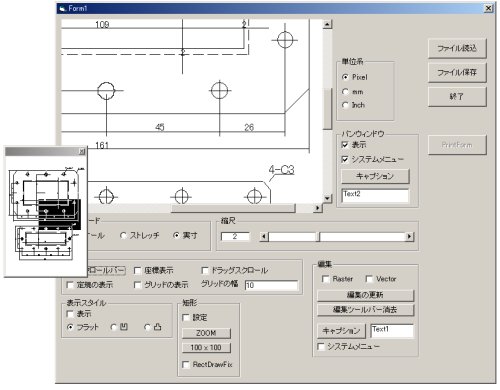
Task: Click the 編集 キャプション button
Action: click(342, 331)
